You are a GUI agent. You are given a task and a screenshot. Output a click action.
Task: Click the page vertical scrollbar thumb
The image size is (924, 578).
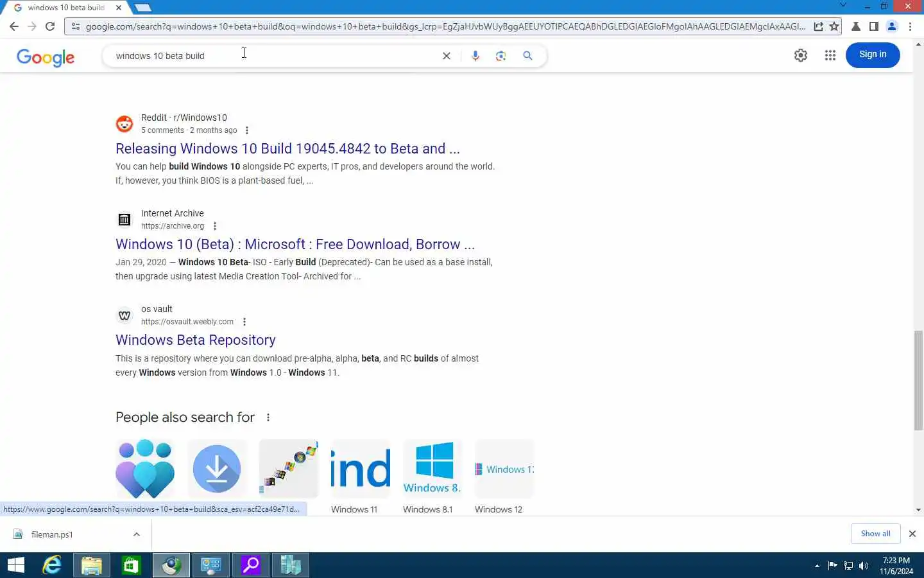918,380
